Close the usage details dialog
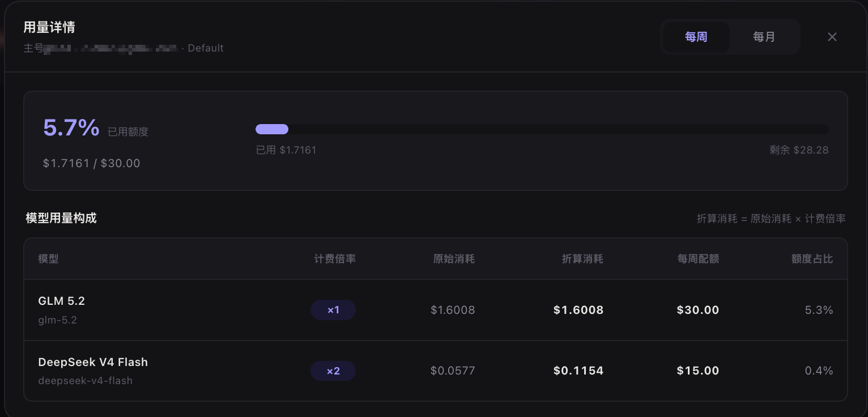Viewport: 868px width, 417px height. click(832, 37)
